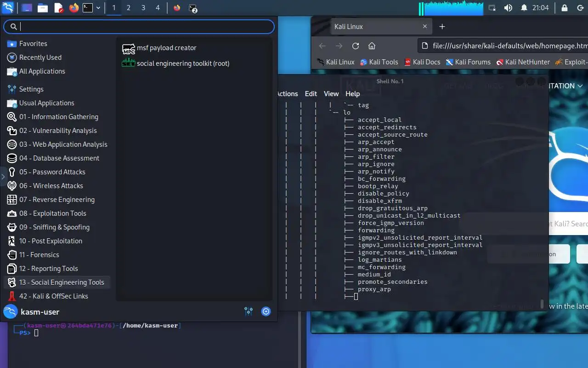Open the terminal emulator panel icon
This screenshot has width=588, height=368.
(x=88, y=8)
